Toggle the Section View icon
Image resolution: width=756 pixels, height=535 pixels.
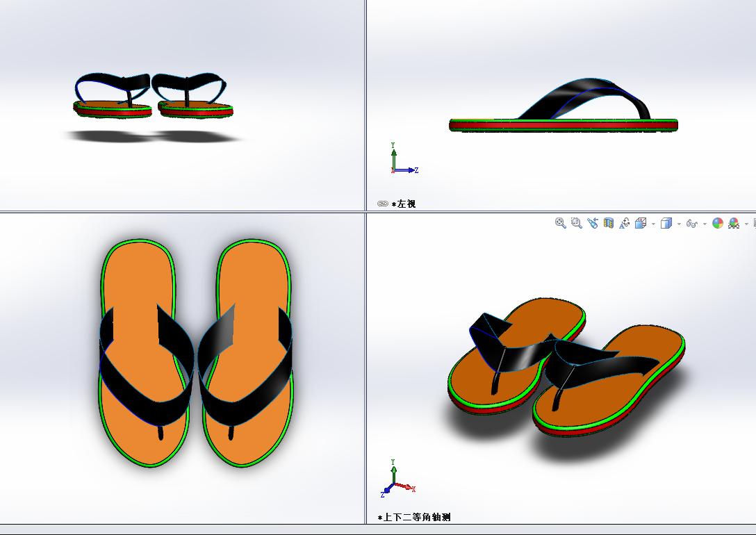pyautogui.click(x=609, y=223)
